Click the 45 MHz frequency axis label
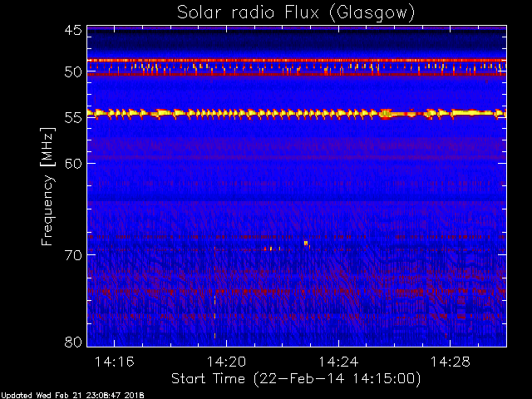This screenshot has width=532, height=399. (74, 30)
